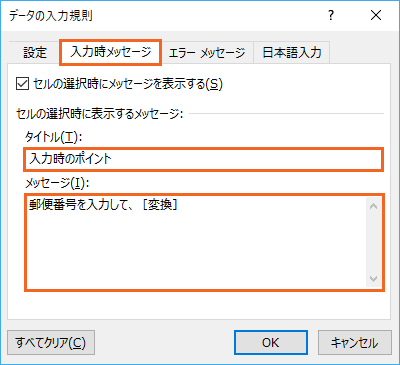
Task: Cancel with the キャンセル button
Action: (x=355, y=342)
